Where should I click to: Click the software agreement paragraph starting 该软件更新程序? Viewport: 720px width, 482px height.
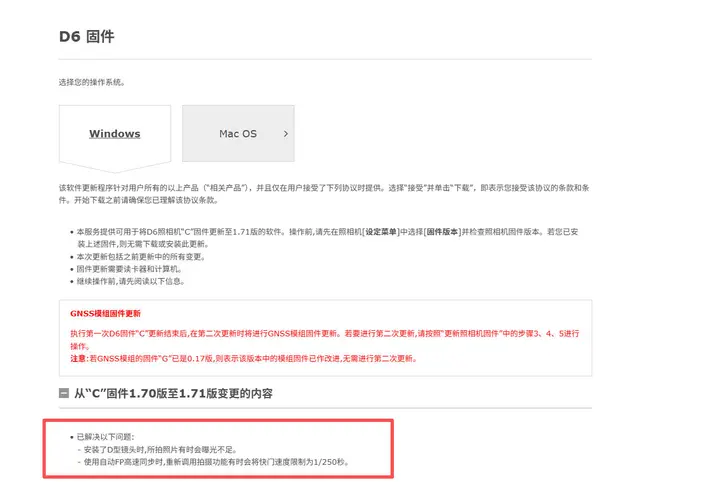324,194
